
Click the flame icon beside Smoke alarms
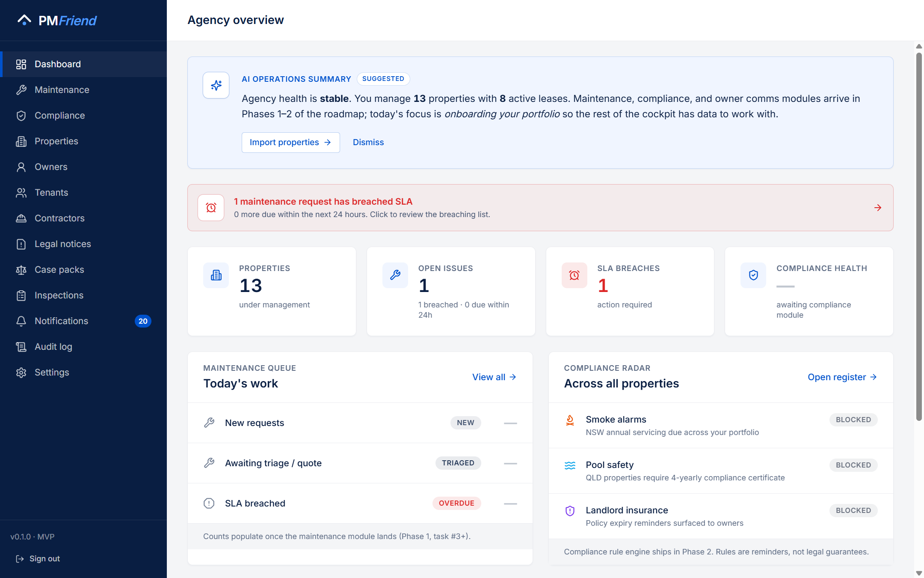coord(570,420)
